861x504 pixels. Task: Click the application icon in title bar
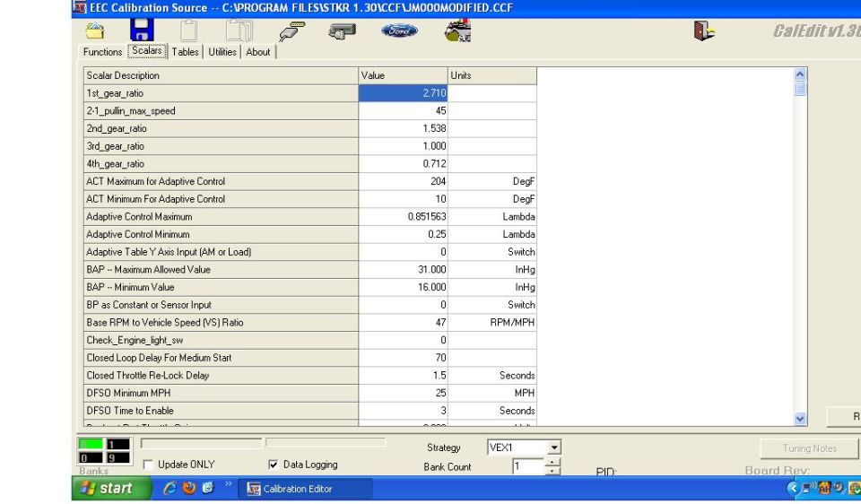tap(80, 8)
